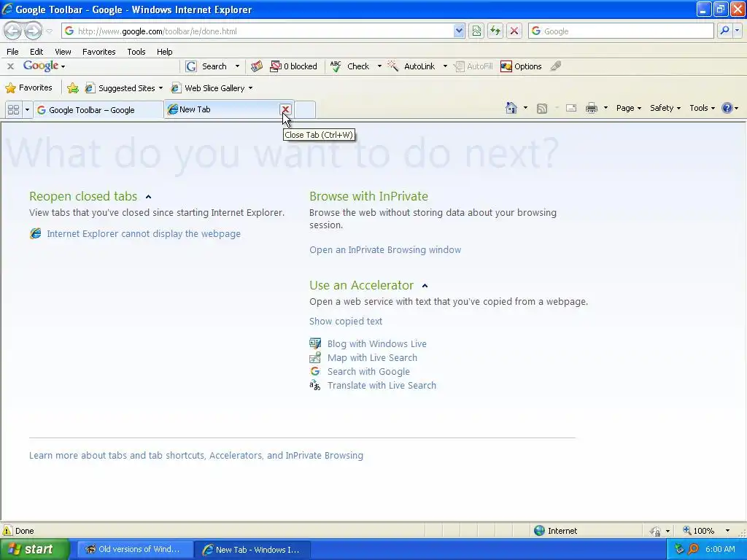This screenshot has height=560, width=747.
Task: Reopen Internet Explorer cannot display the webpage
Action: click(144, 234)
